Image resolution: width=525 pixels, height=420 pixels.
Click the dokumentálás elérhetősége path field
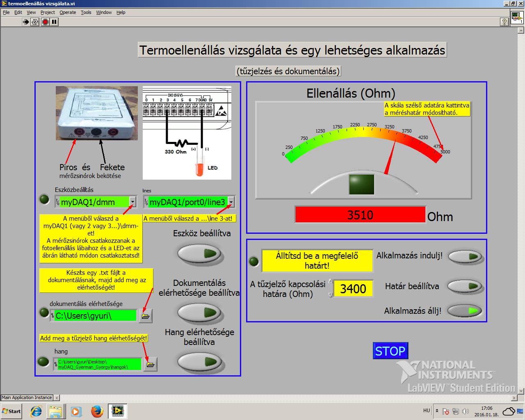point(95,315)
